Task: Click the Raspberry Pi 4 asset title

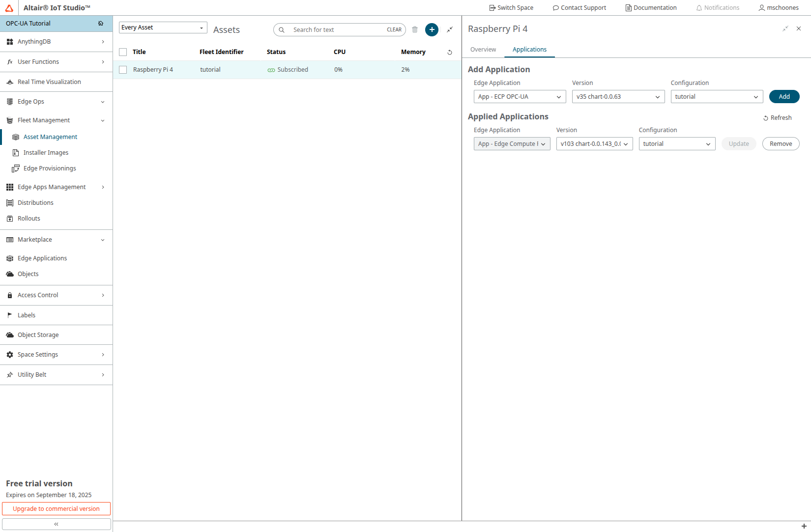Action: coord(153,70)
